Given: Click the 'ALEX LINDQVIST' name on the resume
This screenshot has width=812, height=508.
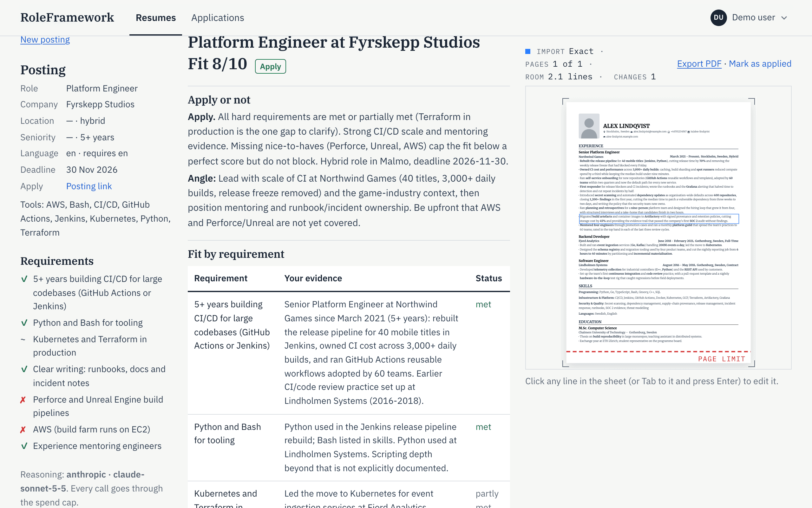Looking at the screenshot, I should click(626, 126).
